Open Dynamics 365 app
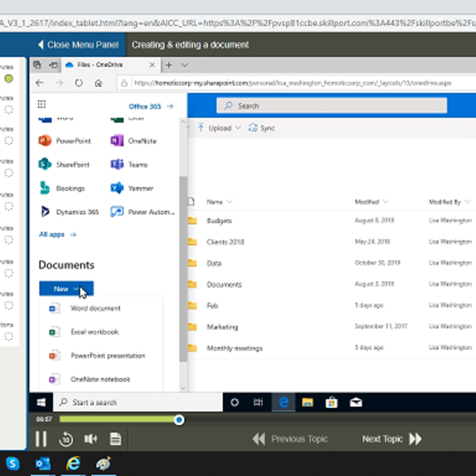Image resolution: width=476 pixels, height=476 pixels. click(69, 212)
